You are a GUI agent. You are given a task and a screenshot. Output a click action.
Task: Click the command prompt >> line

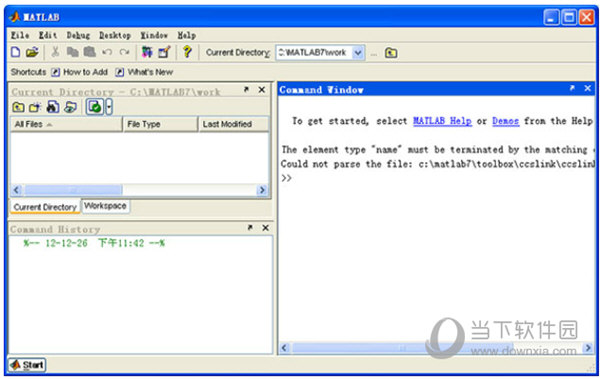[x=287, y=178]
